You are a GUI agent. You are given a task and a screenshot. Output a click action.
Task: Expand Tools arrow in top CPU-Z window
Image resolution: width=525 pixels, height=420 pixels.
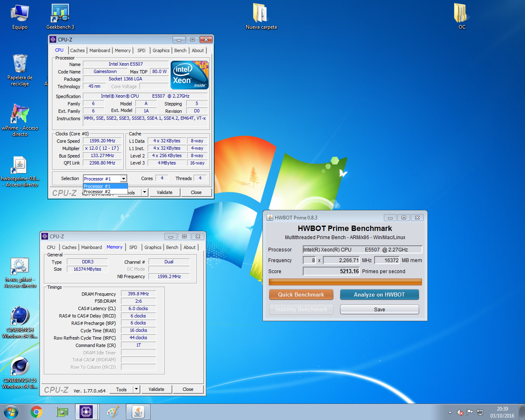[144, 192]
